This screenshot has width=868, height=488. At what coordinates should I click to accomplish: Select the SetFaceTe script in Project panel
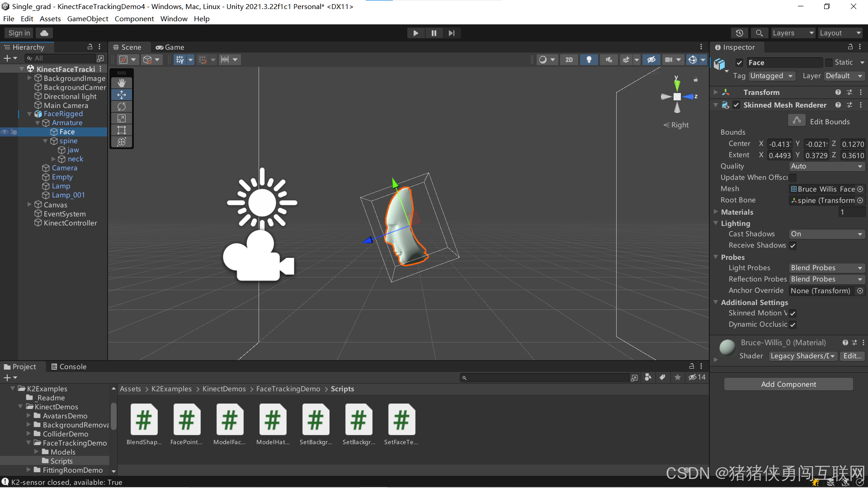coord(401,419)
